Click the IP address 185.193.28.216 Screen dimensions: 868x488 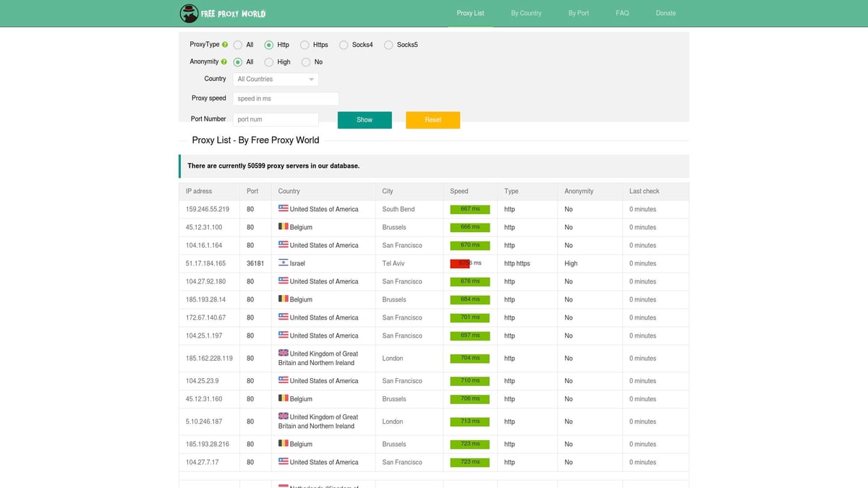click(x=208, y=444)
